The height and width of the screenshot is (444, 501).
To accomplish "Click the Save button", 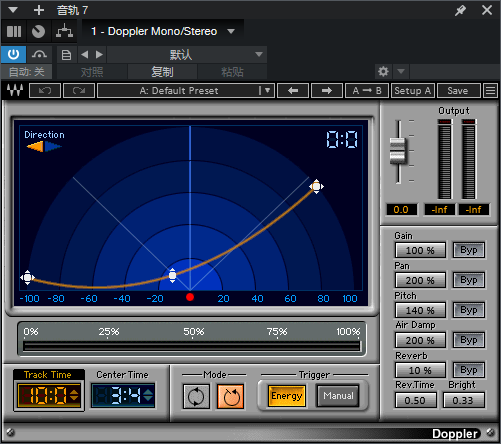I will pos(458,90).
